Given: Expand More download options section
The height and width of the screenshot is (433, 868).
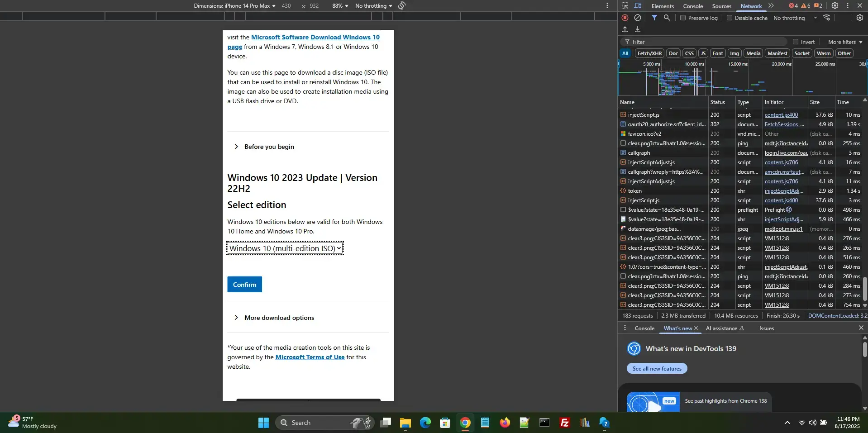Looking at the screenshot, I should pyautogui.click(x=274, y=318).
